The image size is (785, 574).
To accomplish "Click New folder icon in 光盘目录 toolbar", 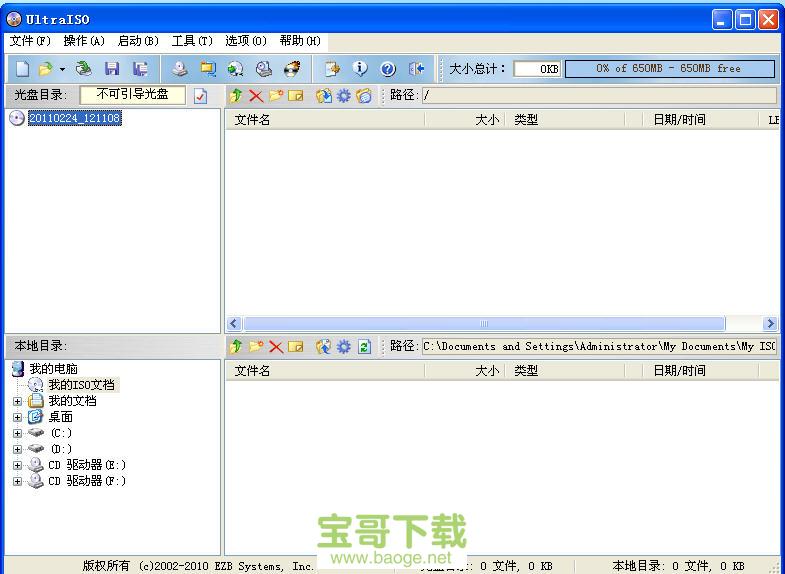I will [x=276, y=95].
